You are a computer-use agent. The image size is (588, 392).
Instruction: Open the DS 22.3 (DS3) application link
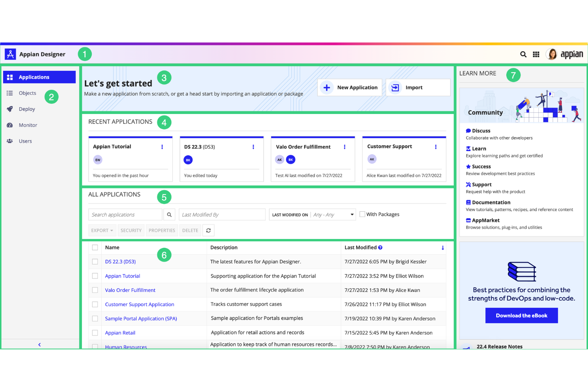click(120, 262)
